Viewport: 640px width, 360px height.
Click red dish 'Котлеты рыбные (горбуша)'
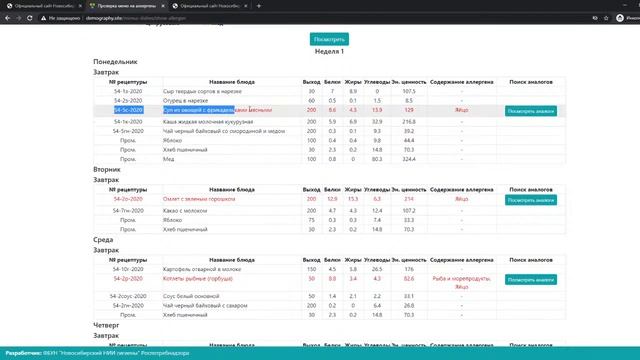pyautogui.click(x=198, y=279)
